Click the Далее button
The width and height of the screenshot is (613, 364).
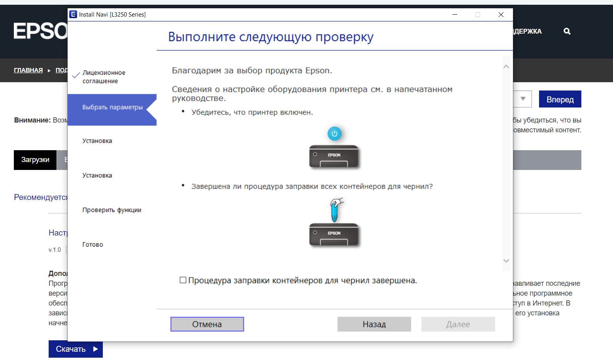458,324
